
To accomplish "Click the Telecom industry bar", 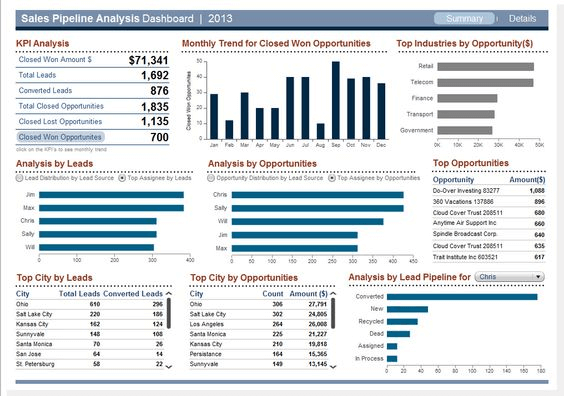I will pyautogui.click(x=485, y=83).
